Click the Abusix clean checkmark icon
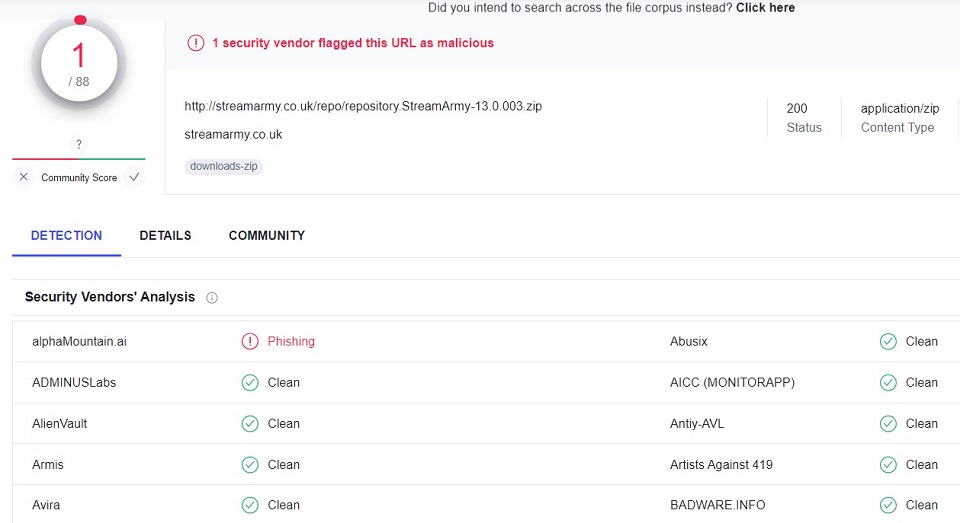 pos(888,341)
